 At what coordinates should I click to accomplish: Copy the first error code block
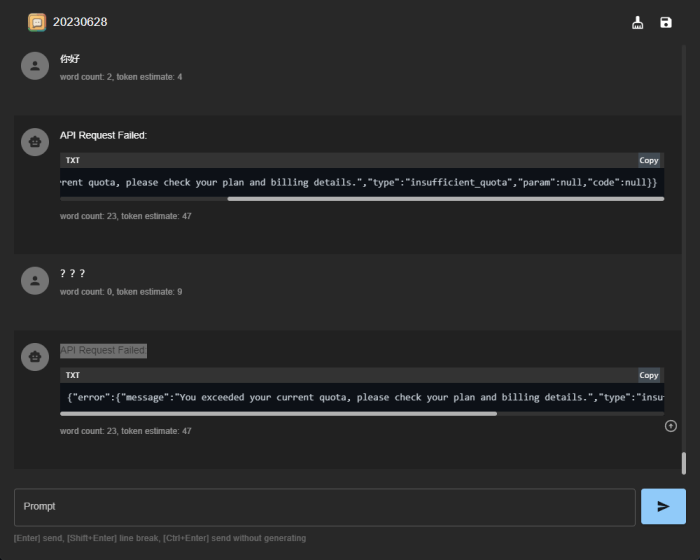649,160
